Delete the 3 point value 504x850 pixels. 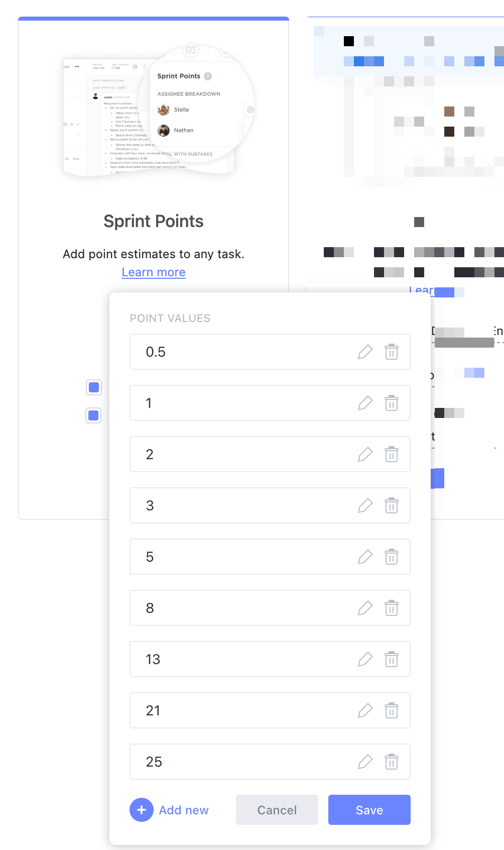(392, 505)
